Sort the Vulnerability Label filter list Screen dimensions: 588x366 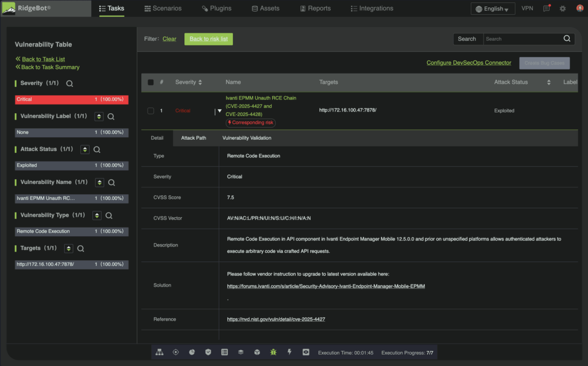pyautogui.click(x=99, y=117)
